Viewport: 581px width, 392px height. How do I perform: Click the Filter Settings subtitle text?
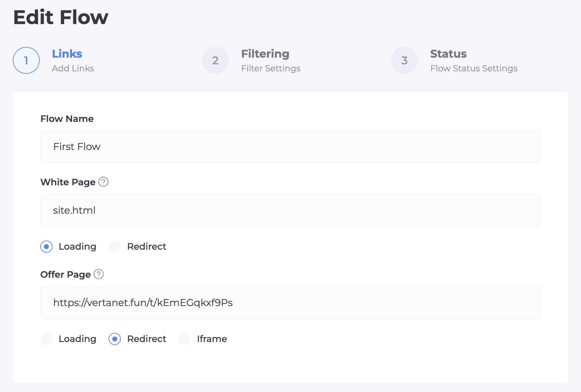(x=271, y=68)
